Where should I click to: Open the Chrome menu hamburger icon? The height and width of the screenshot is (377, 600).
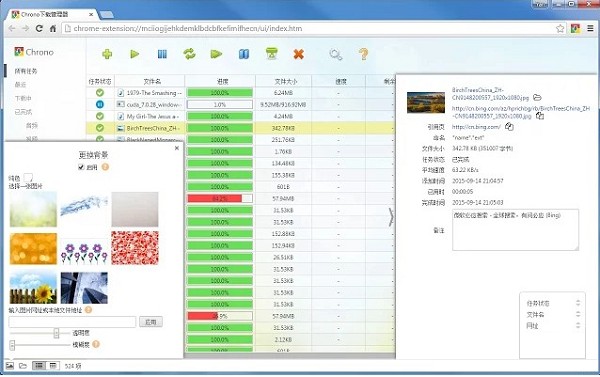(590, 28)
